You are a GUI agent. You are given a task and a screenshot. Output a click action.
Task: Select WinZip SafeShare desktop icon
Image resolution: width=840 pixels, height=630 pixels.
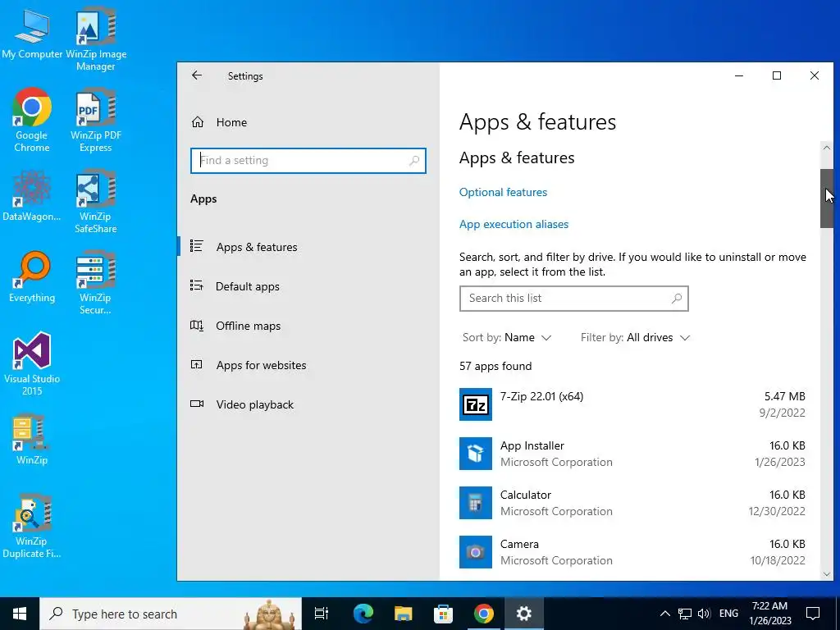coord(96,202)
